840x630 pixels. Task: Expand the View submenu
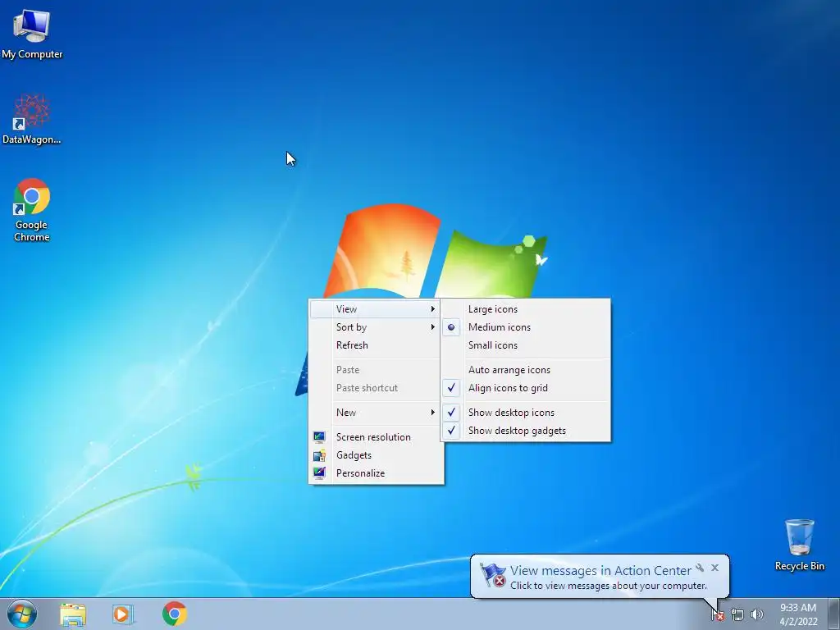375,309
